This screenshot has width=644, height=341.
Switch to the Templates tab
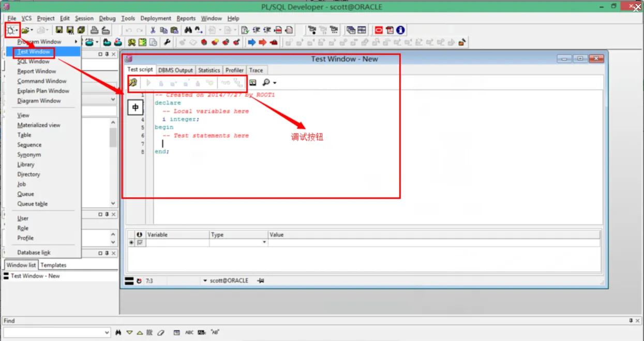(53, 265)
